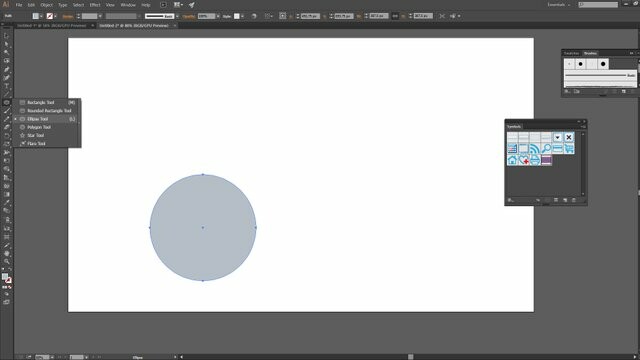This screenshot has height=360, width=640.
Task: Select the magnifier search symbol
Action: tap(546, 149)
